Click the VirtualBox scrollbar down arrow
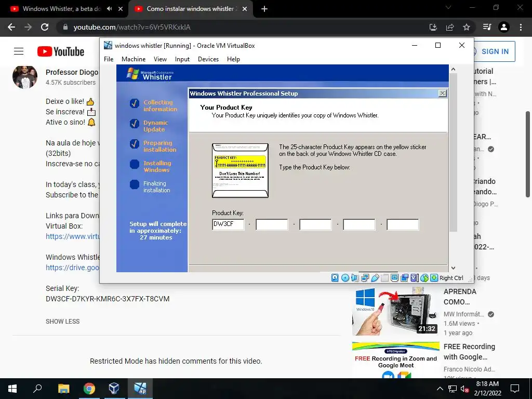The width and height of the screenshot is (532, 399). (453, 268)
